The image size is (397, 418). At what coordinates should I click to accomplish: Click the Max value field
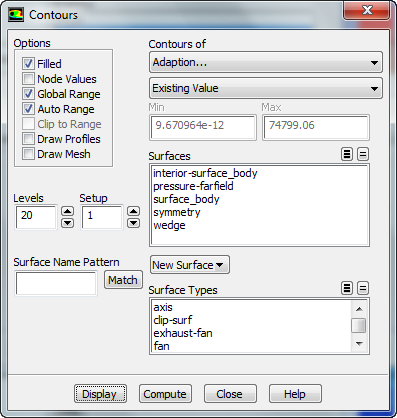pyautogui.click(x=316, y=127)
